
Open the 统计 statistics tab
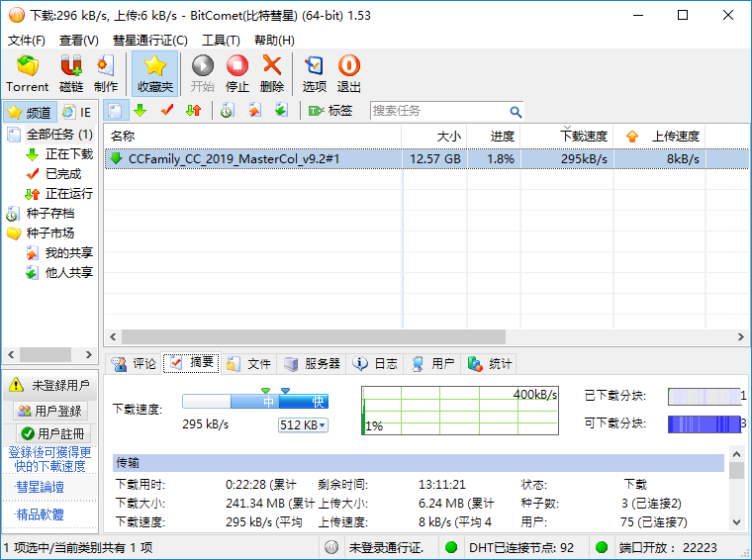490,364
